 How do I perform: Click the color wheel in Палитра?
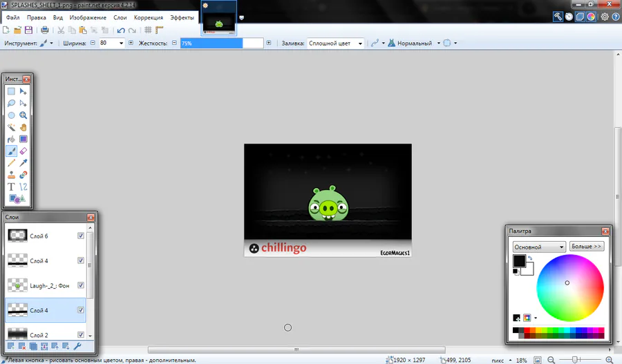click(x=570, y=288)
